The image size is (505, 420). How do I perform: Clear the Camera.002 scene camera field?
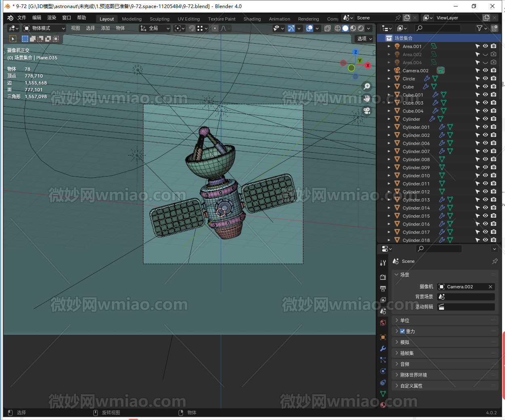click(x=490, y=287)
